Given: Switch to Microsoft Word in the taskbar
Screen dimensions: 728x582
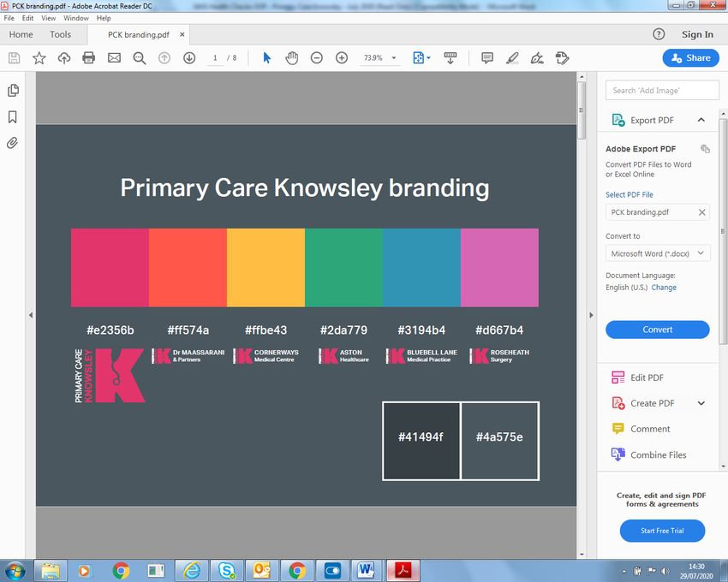Looking at the screenshot, I should [367, 570].
